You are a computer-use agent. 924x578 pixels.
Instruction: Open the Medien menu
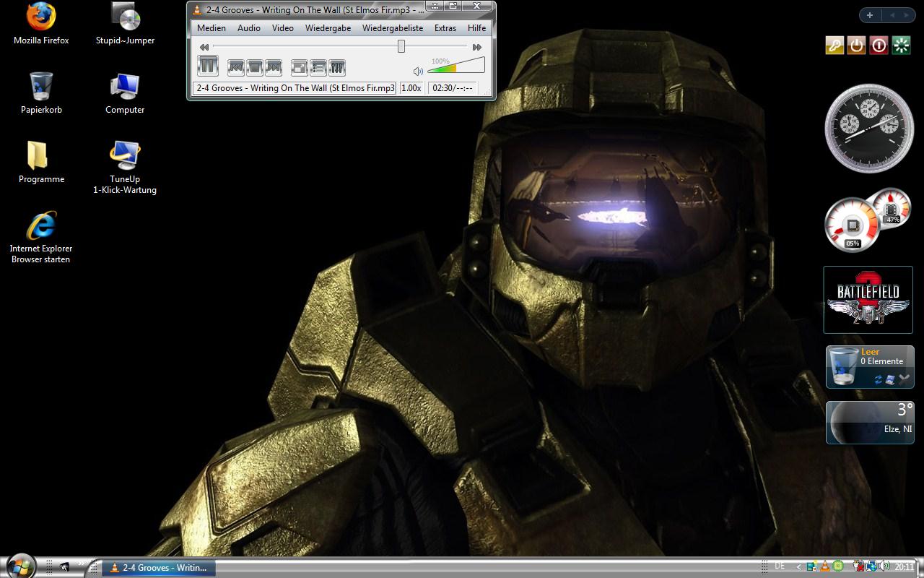[212, 28]
